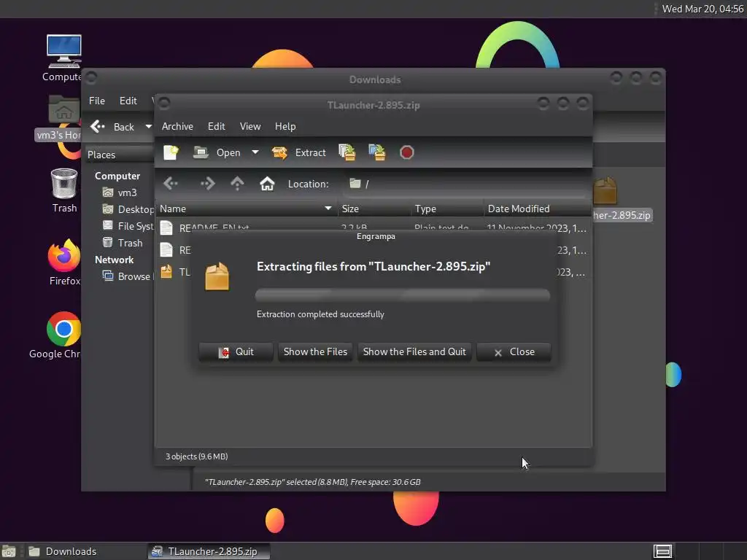Select File System in Places sidebar

128,226
